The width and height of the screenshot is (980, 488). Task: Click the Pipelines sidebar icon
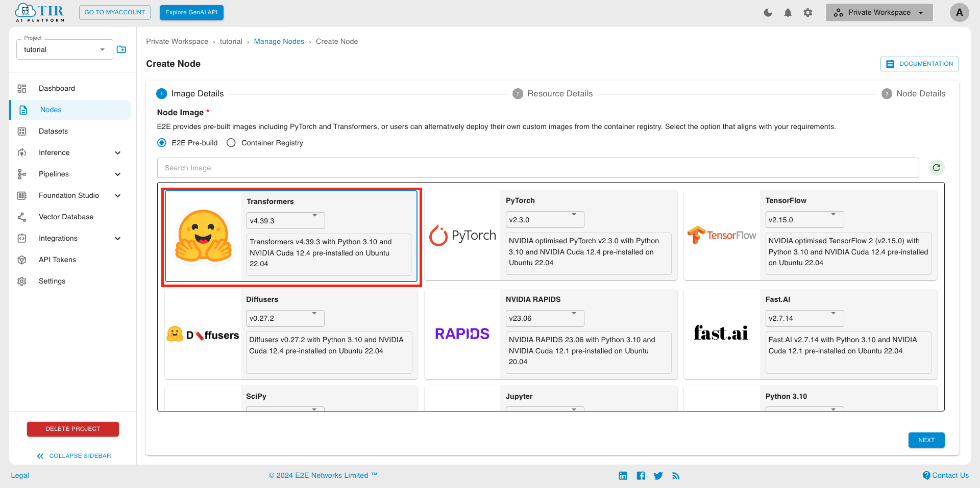tap(22, 174)
